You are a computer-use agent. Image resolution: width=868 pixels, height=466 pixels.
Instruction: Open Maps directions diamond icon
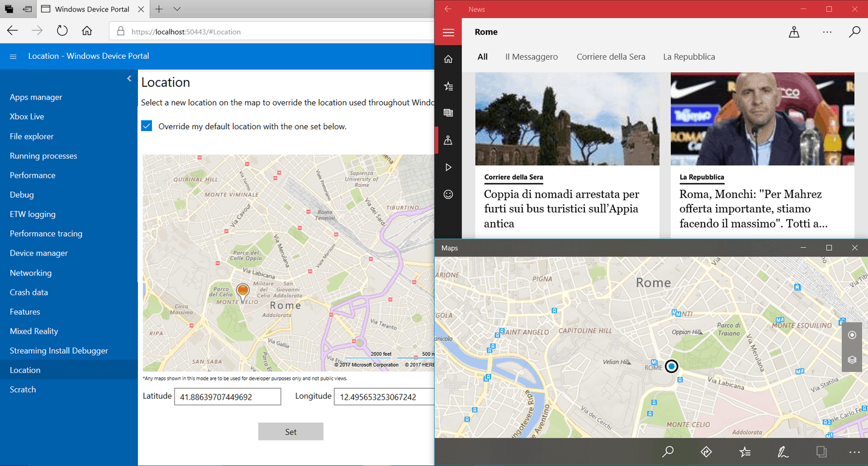click(x=706, y=451)
